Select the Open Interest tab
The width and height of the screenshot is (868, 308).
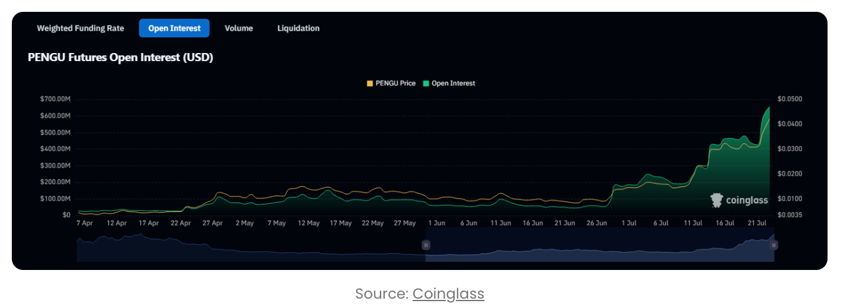[174, 28]
